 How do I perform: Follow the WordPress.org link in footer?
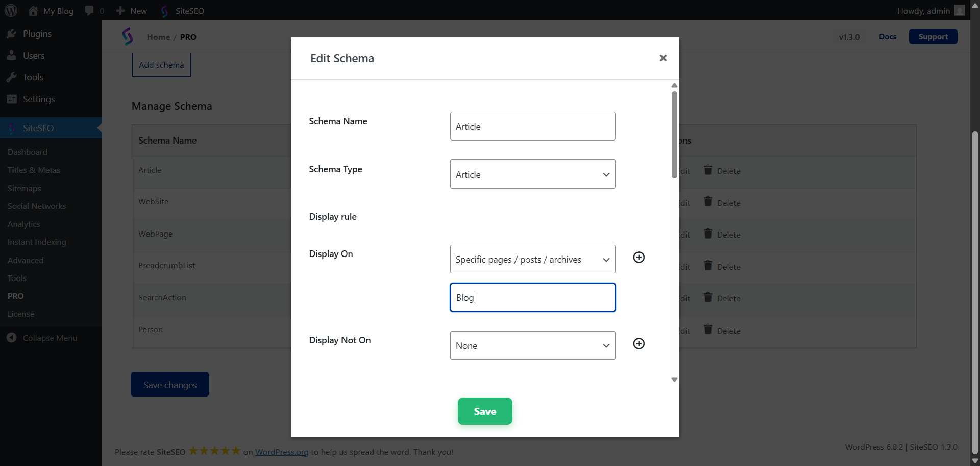282,452
